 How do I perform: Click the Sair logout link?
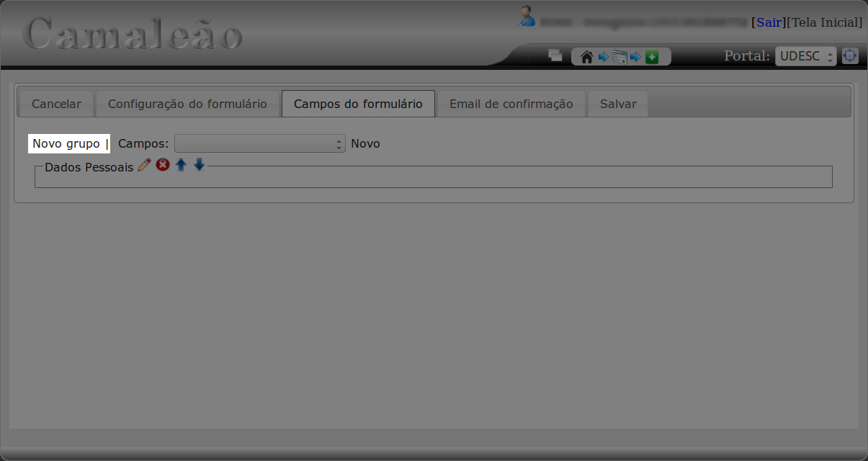(769, 22)
